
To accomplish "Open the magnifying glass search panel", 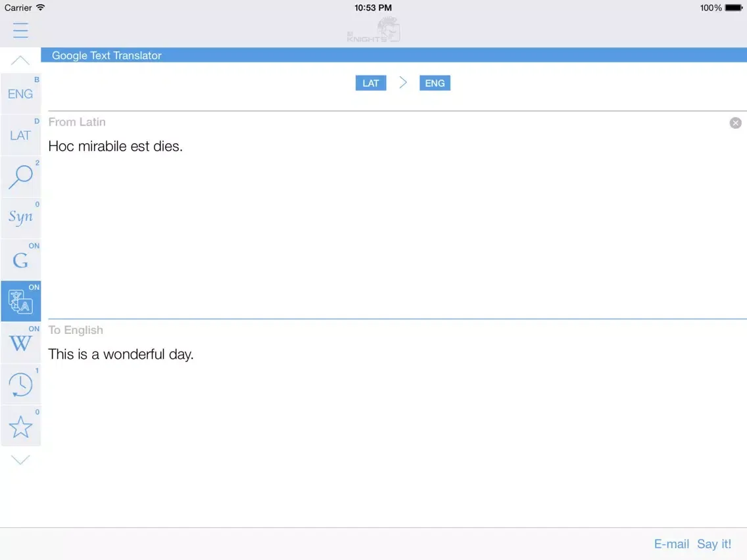I will point(20,177).
